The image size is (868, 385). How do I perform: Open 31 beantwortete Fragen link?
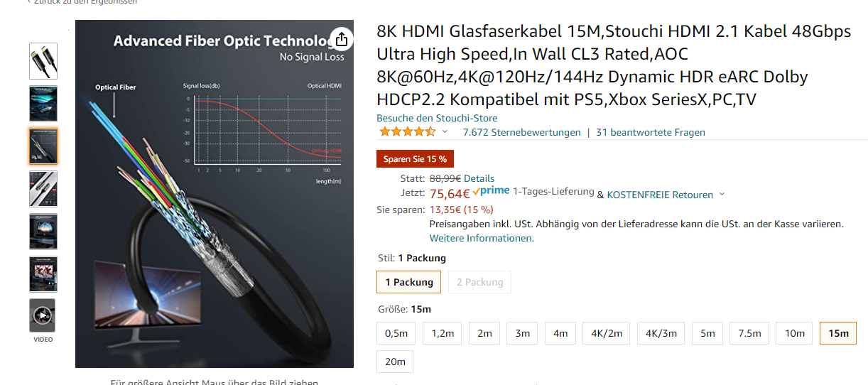click(x=651, y=132)
